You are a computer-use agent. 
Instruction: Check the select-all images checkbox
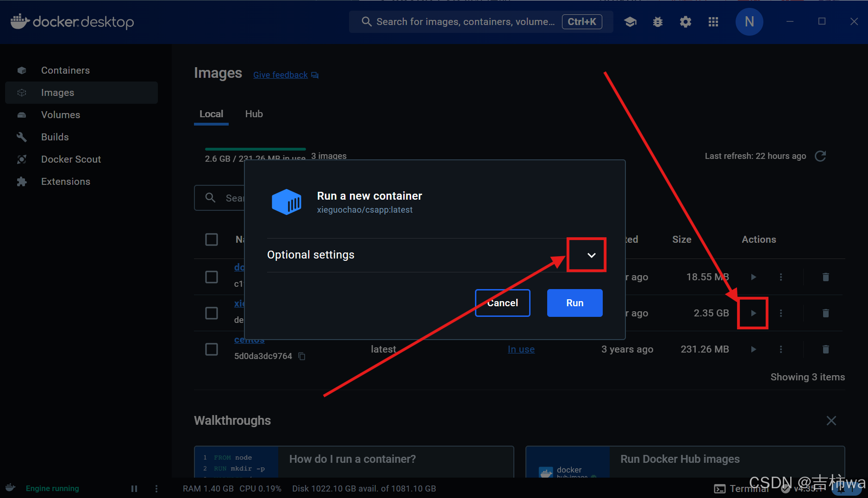point(212,240)
